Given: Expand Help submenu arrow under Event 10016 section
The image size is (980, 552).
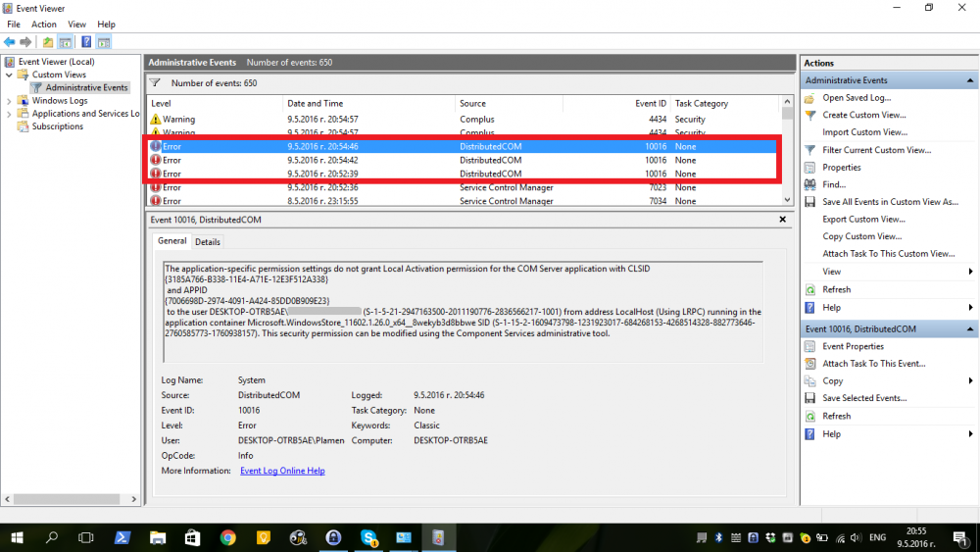Looking at the screenshot, I should (x=970, y=433).
